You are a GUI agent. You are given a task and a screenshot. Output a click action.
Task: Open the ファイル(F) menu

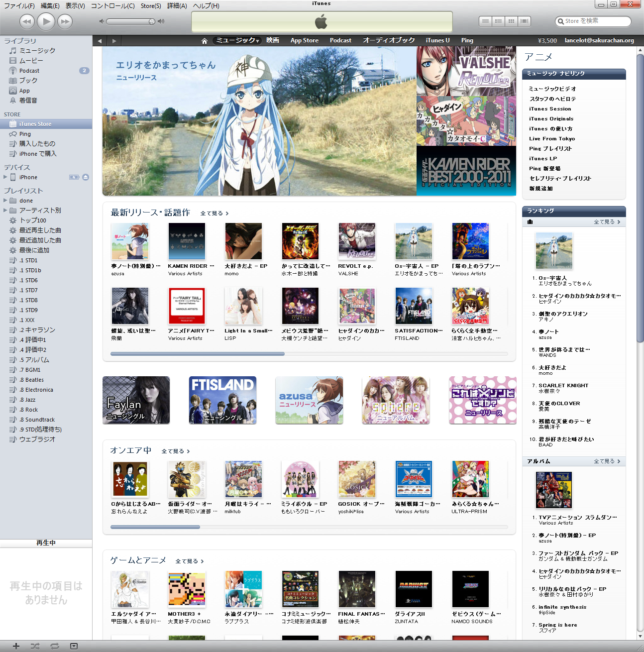[19, 5]
